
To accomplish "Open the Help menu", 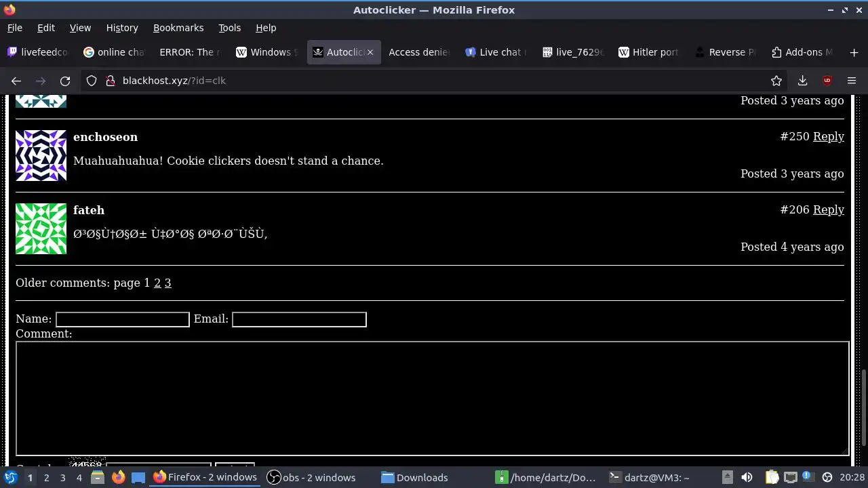I will tap(266, 28).
